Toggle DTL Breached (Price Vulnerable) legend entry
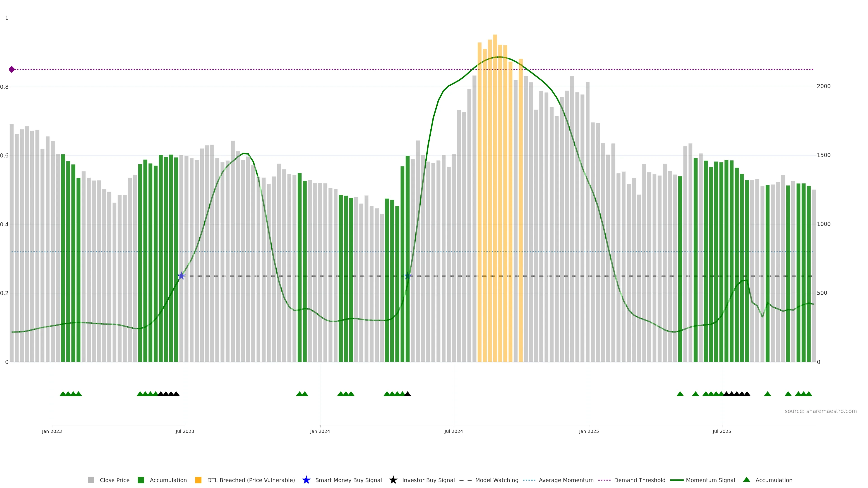The image size is (868, 488). (251, 480)
